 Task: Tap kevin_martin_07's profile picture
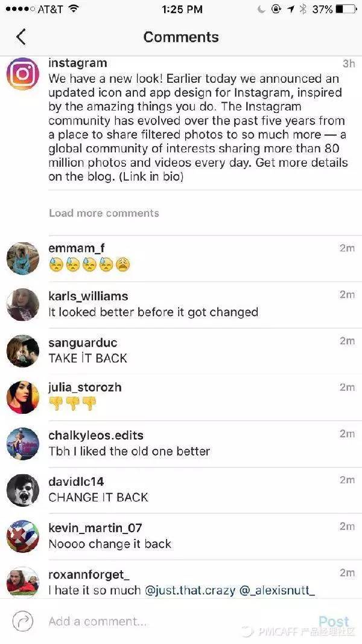(x=23, y=537)
